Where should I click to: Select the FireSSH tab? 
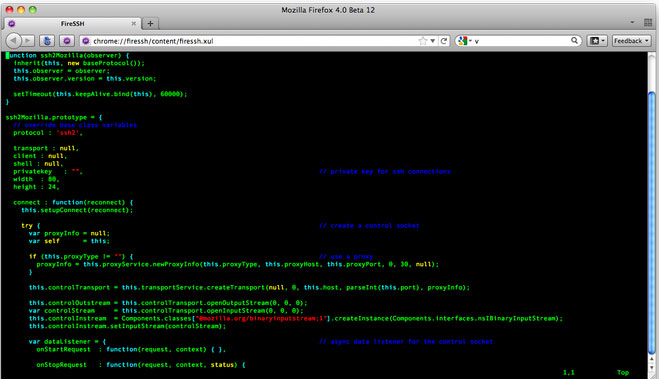pos(72,24)
